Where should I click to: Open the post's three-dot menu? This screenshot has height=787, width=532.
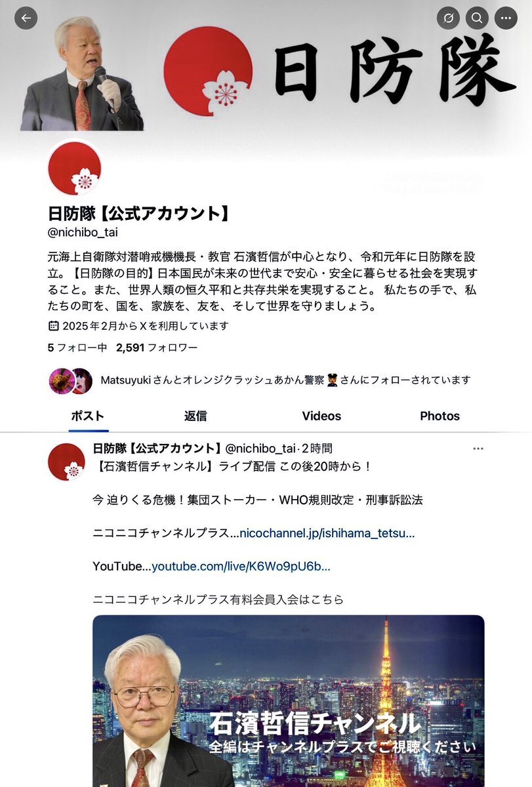tap(478, 449)
